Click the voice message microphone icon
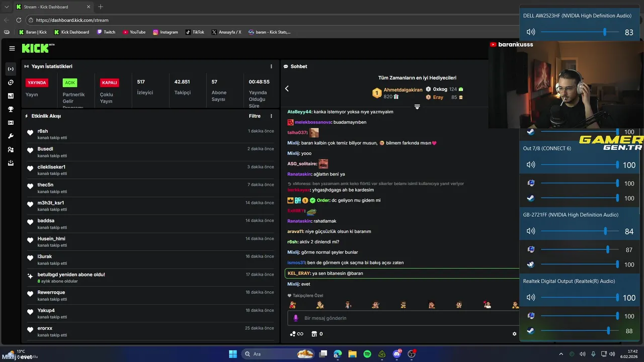 click(295, 318)
